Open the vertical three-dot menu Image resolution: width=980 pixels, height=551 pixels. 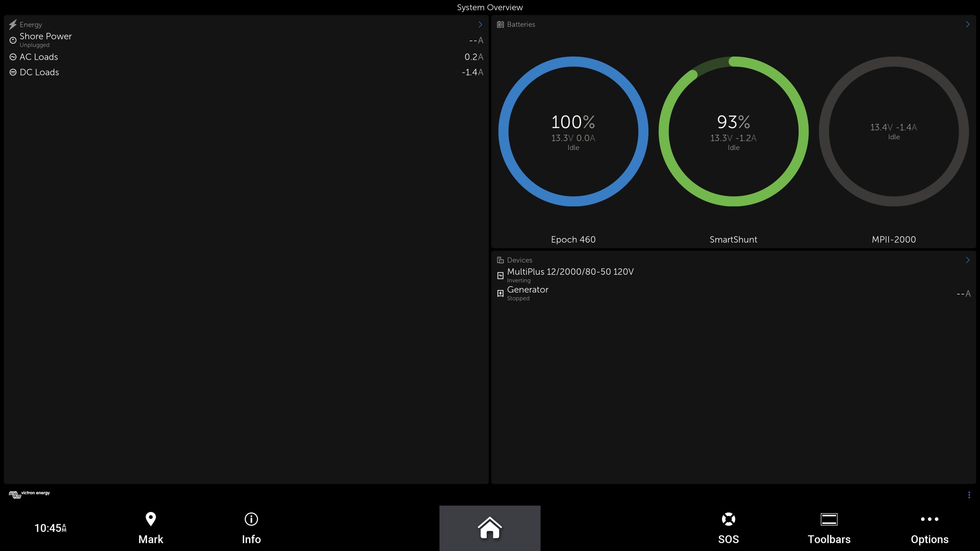[969, 495]
